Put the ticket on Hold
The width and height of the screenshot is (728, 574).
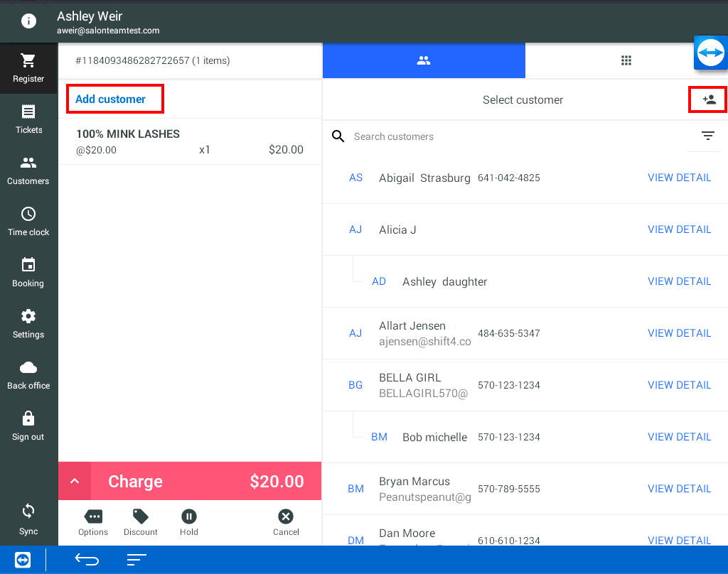tap(188, 522)
